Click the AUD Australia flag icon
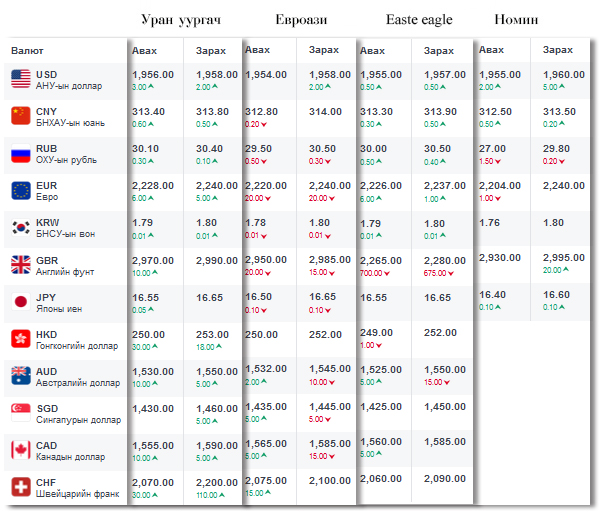The height and width of the screenshot is (524, 602). pos(20,375)
